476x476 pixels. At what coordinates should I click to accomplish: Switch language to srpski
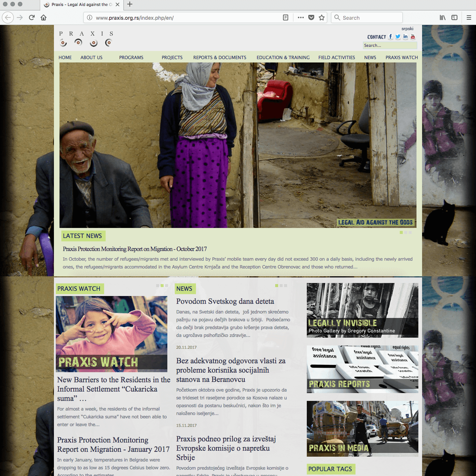tap(407, 29)
